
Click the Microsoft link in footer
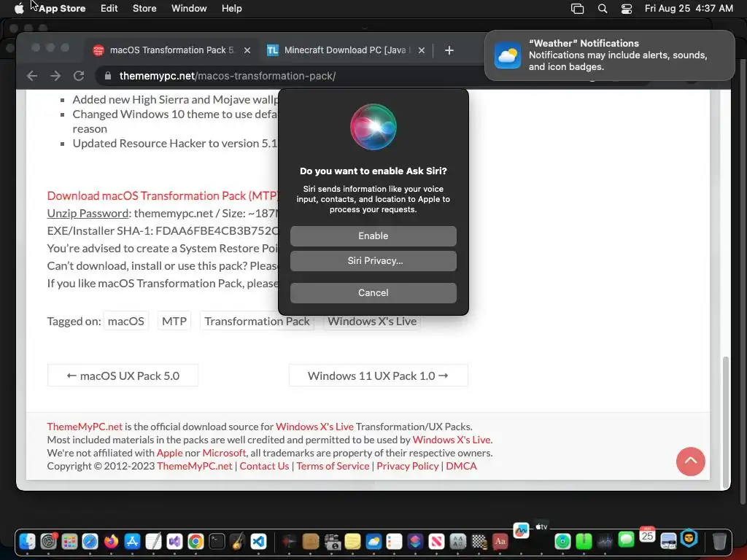(224, 452)
